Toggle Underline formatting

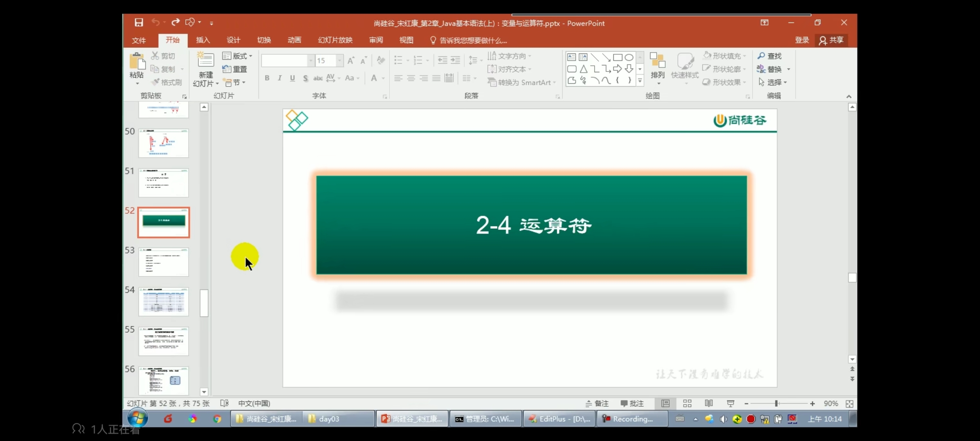coord(292,78)
